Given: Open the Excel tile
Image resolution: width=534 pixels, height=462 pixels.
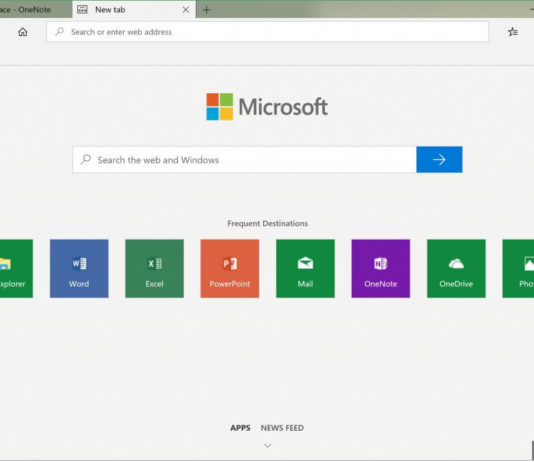Looking at the screenshot, I should 155,269.
